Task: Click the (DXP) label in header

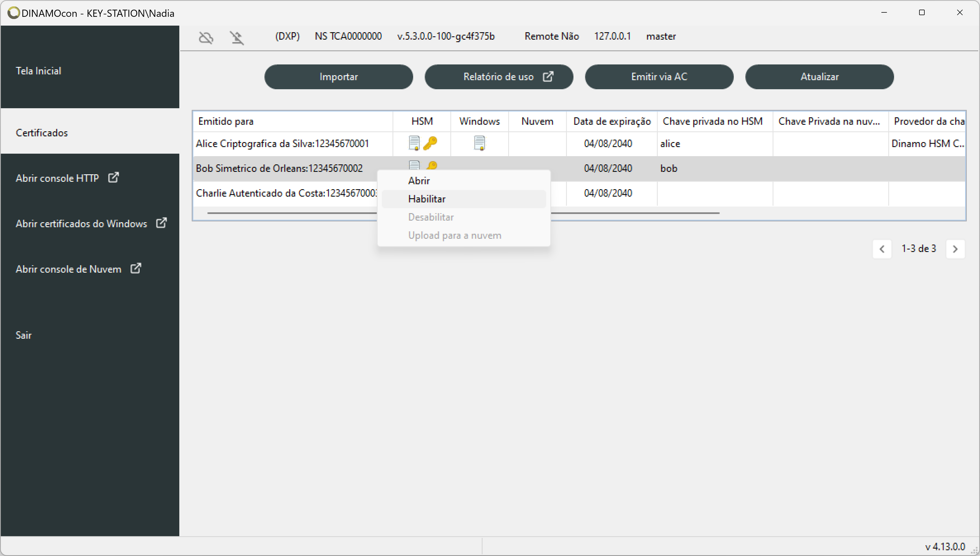Action: pyautogui.click(x=287, y=36)
